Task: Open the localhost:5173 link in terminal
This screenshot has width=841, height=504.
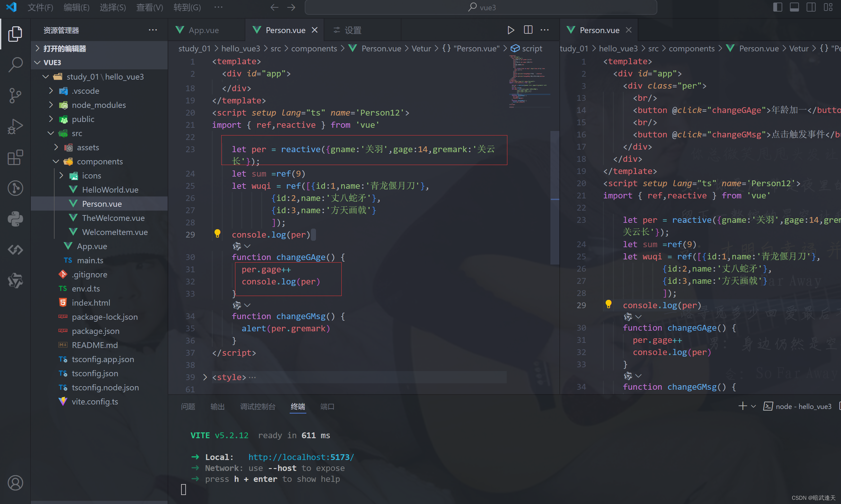Action: coord(301,457)
